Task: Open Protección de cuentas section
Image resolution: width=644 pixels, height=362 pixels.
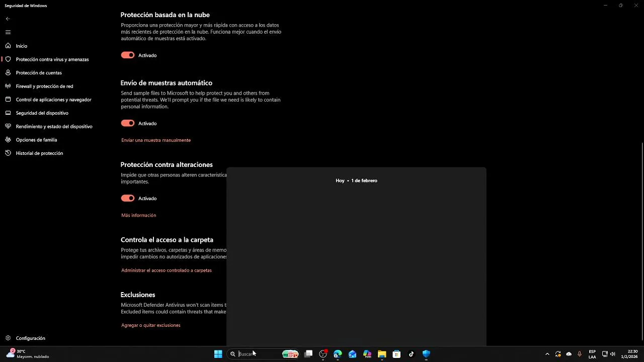Action: tap(39, 73)
